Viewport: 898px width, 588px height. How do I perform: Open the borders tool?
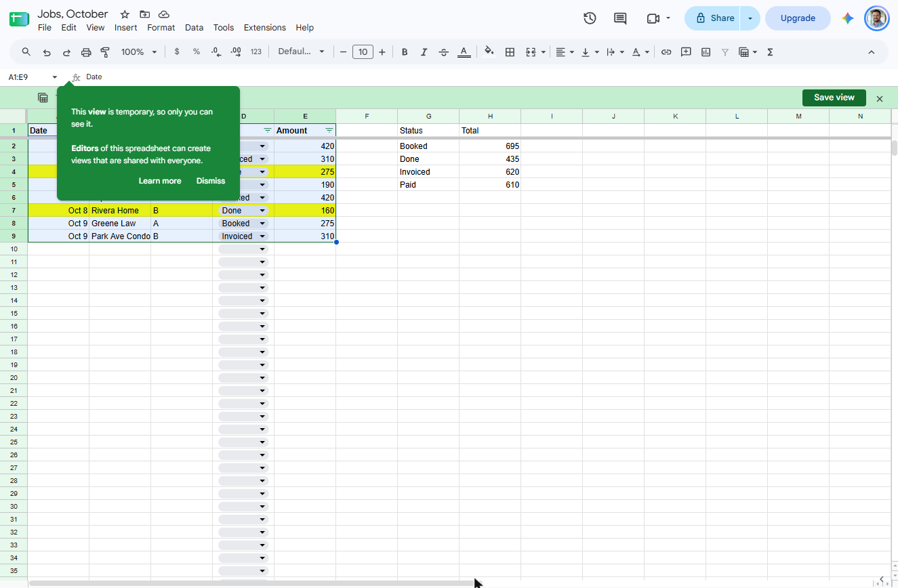[x=510, y=52]
